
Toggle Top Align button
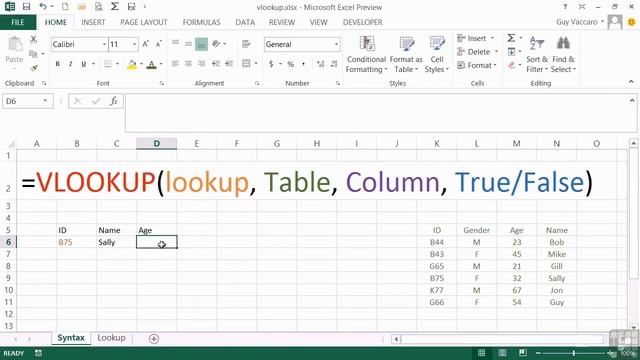176,43
